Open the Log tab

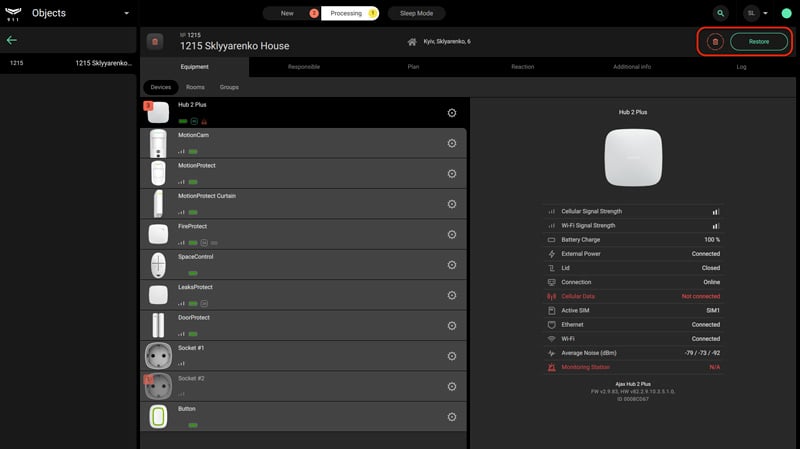[741, 67]
